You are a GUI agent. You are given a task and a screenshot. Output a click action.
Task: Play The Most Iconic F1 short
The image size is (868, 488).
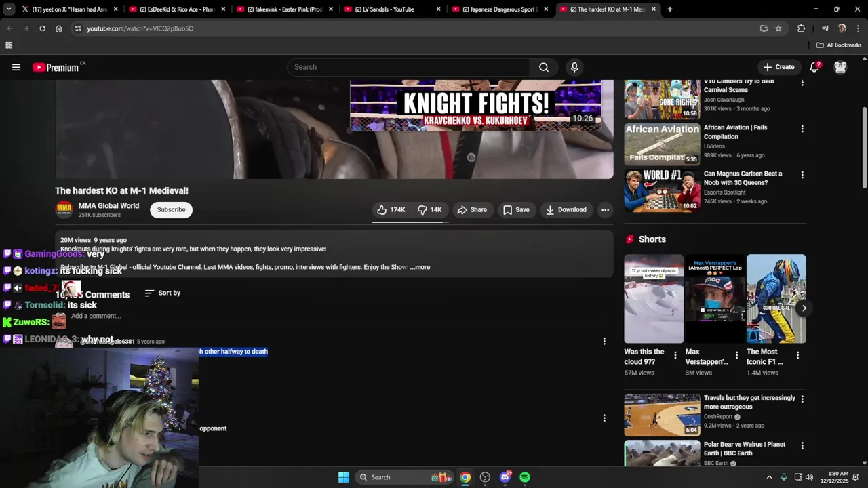click(x=776, y=299)
